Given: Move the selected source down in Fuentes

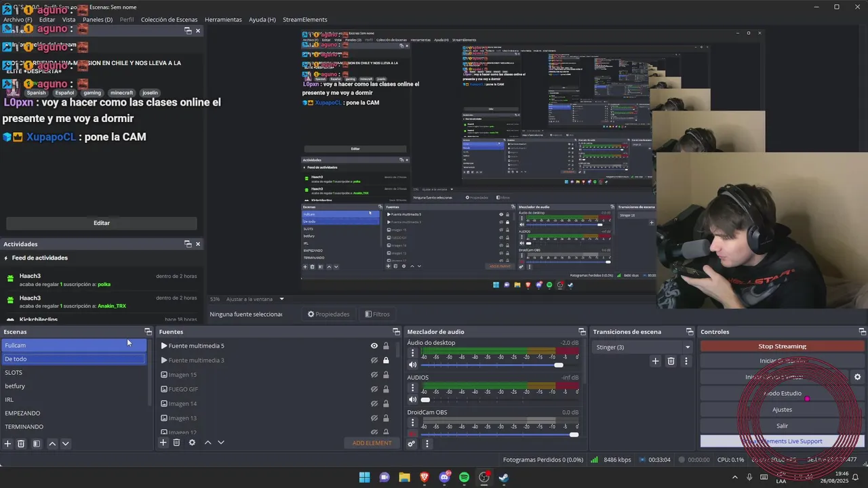Looking at the screenshot, I should tap(220, 443).
